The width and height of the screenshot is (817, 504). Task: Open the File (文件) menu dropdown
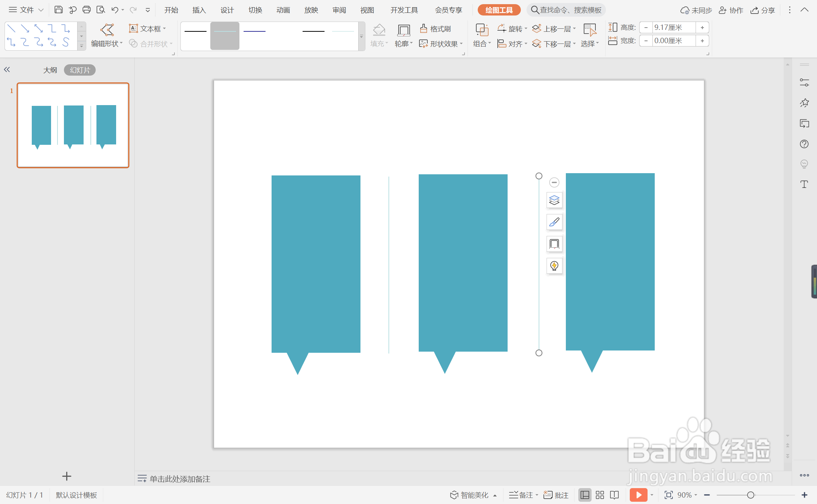pyautogui.click(x=26, y=10)
